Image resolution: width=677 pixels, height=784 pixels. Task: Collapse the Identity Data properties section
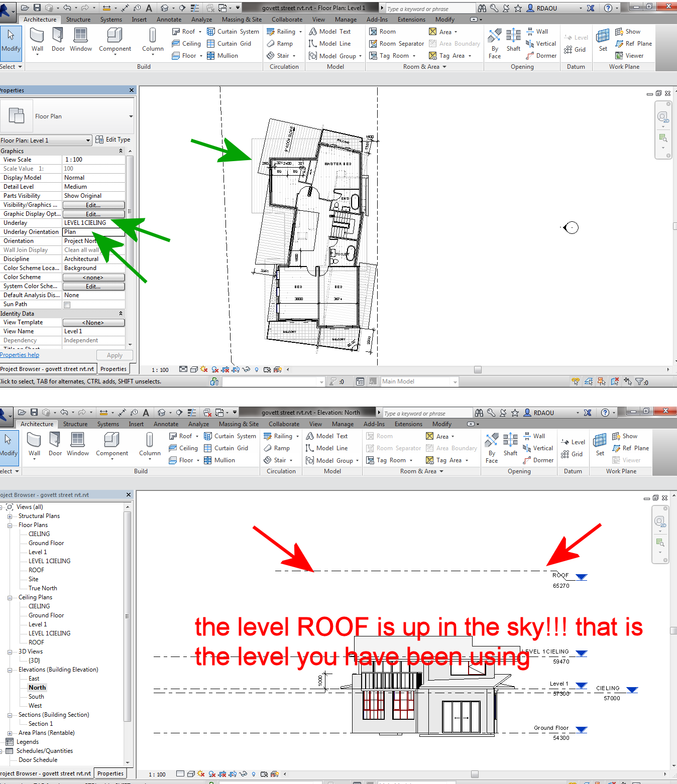tap(121, 314)
